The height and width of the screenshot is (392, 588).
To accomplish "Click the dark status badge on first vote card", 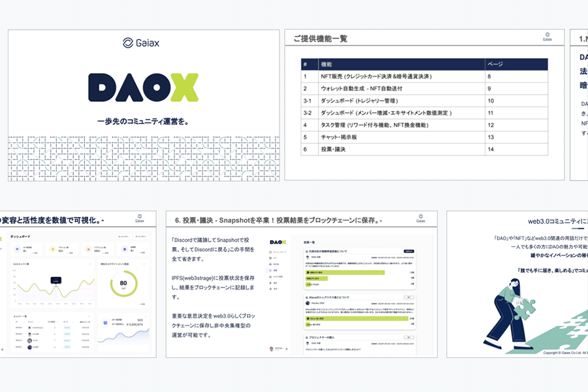I will click(409, 252).
